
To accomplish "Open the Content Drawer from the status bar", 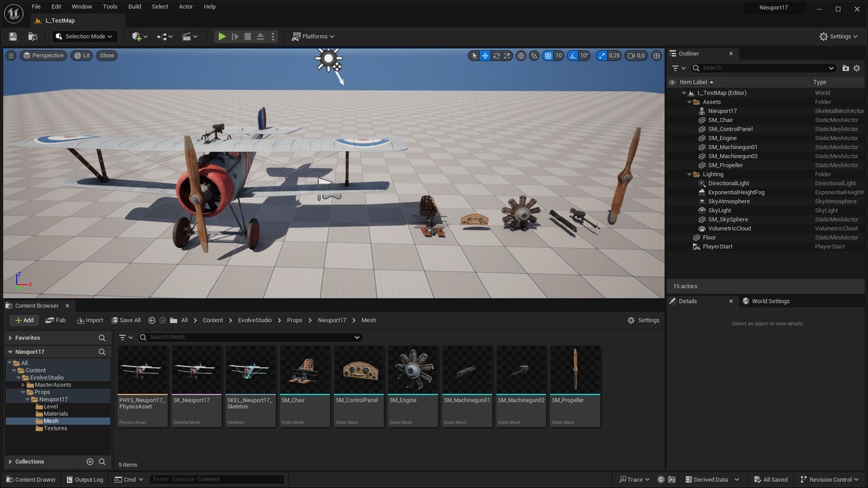I will (31, 480).
